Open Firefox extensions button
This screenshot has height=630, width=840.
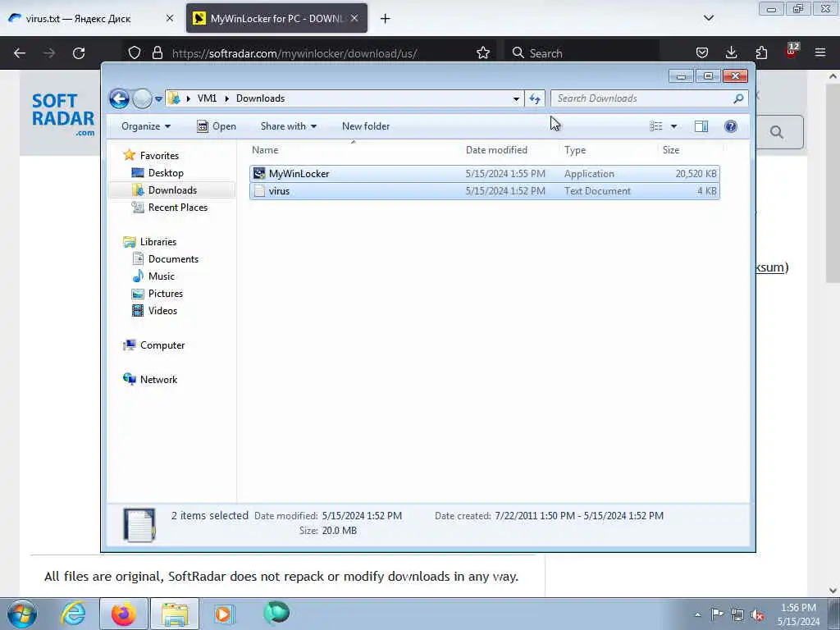761,53
